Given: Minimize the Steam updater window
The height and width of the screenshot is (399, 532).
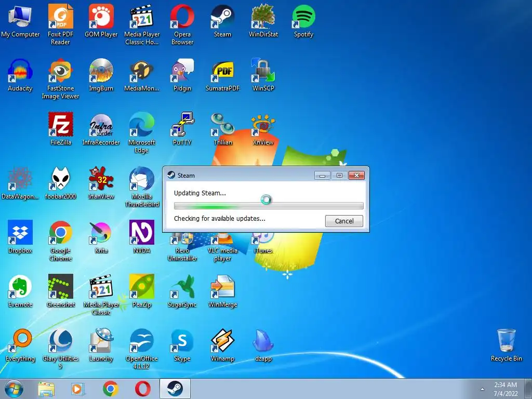Looking at the screenshot, I should tap(322, 176).
